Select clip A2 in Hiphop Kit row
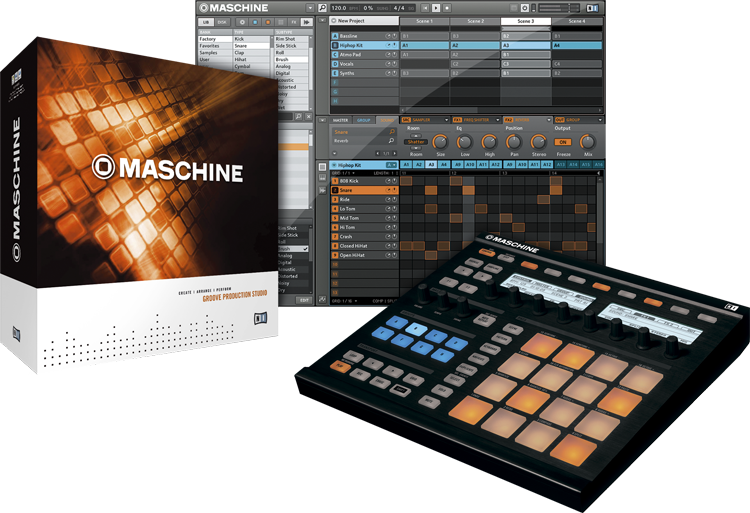Screen dimensions: 750x513 474,45
